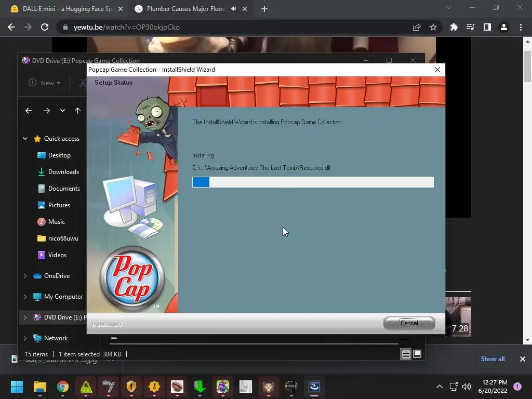Viewport: 532px width, 399px height.
Task: Click the installation progress bar
Action: click(313, 182)
